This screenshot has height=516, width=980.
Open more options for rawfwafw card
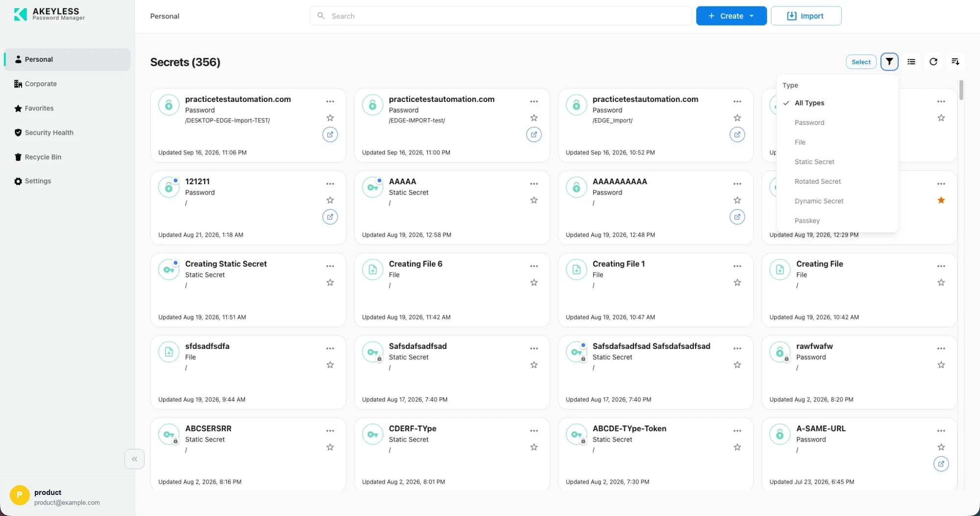941,348
